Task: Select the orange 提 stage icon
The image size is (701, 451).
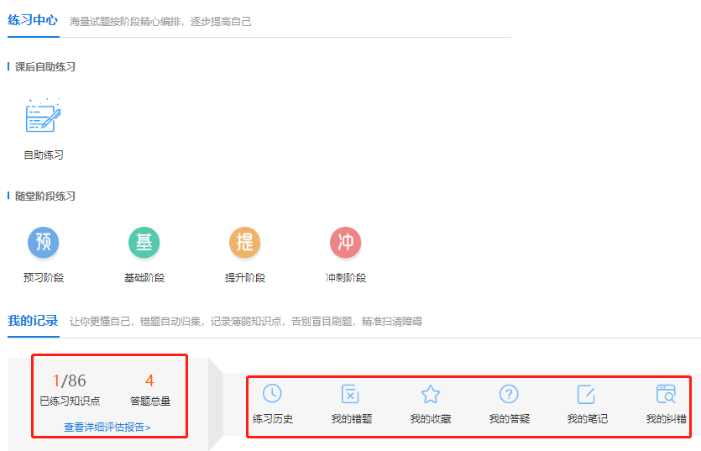Action: (245, 242)
